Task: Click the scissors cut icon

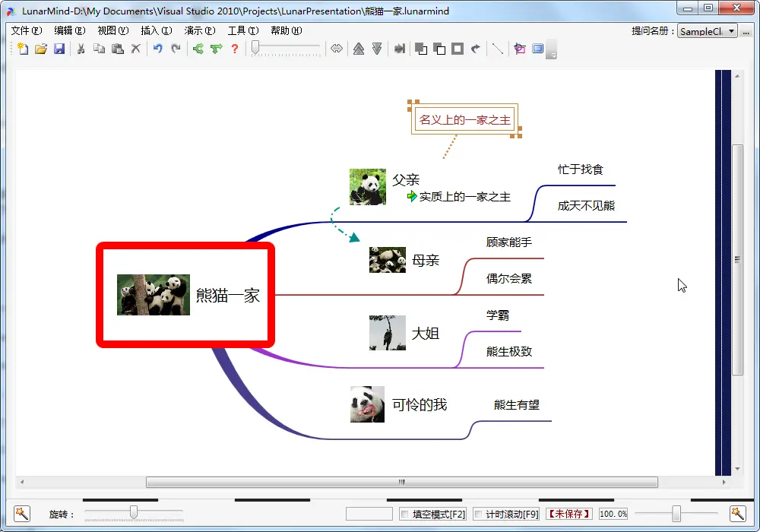Action: click(x=81, y=49)
